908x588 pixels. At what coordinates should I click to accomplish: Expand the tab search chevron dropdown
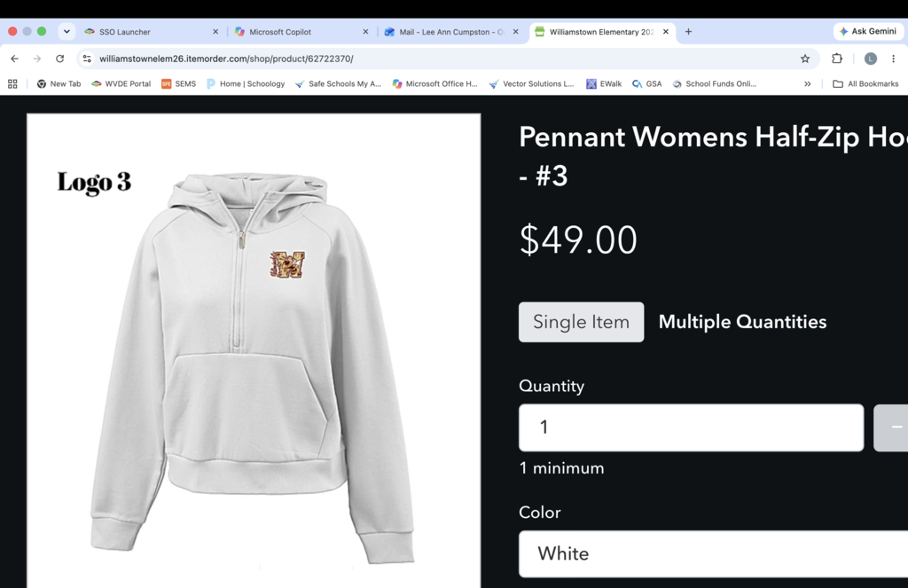click(x=67, y=31)
